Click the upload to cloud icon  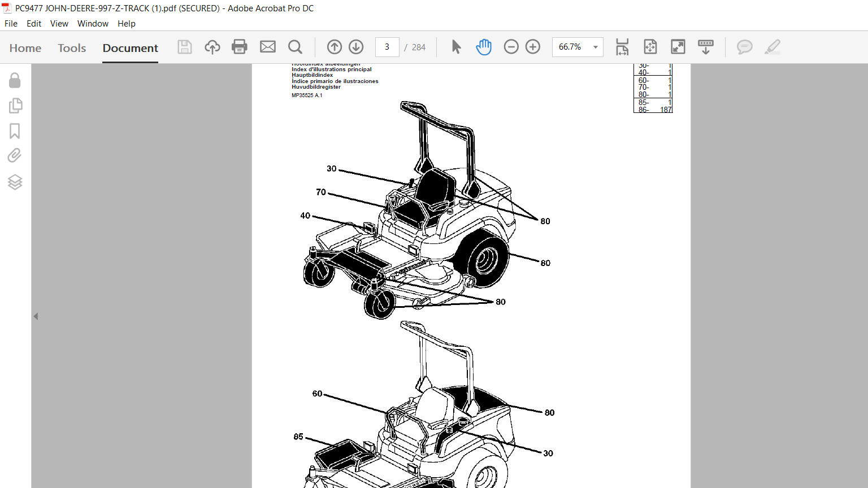212,47
